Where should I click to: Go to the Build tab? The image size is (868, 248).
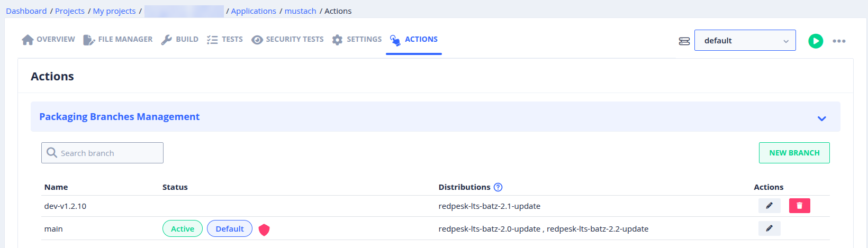[180, 40]
